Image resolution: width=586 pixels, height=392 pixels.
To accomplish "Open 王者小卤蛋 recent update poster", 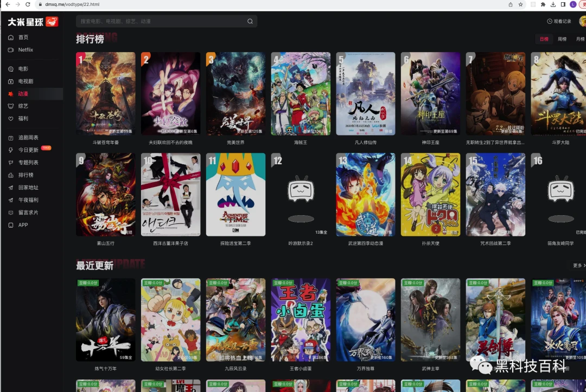I will coord(301,320).
